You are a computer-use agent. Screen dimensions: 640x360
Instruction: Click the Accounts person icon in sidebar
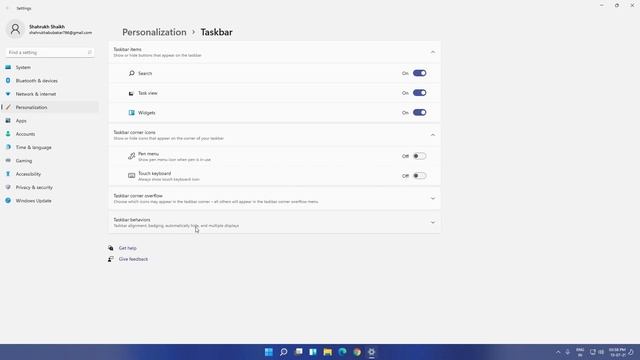8,134
